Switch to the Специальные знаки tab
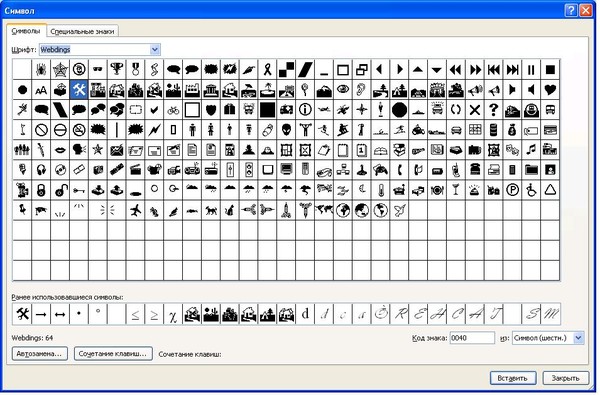The image size is (600, 395). tap(82, 31)
